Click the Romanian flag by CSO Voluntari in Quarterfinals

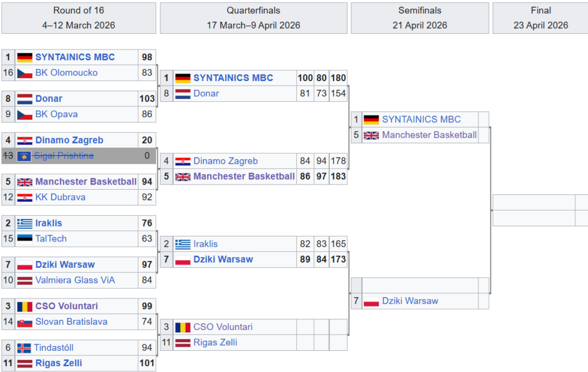tap(183, 327)
